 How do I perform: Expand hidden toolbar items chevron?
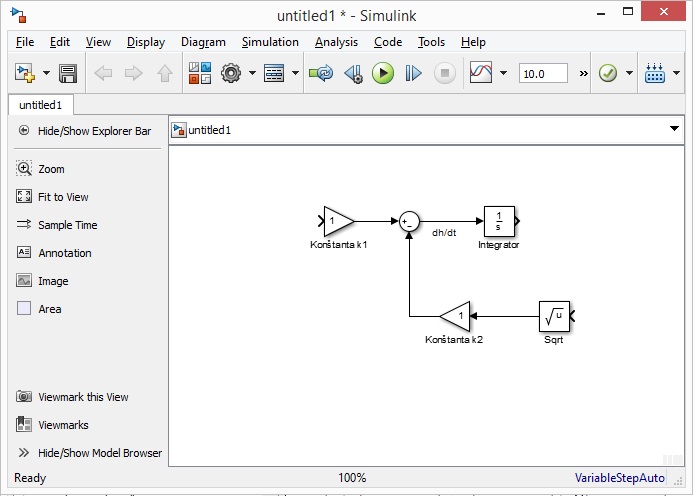pos(584,73)
